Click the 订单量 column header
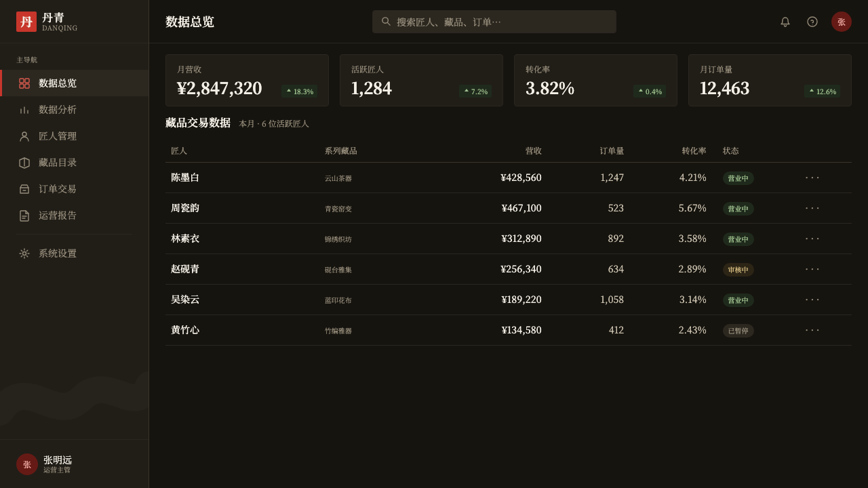 click(612, 151)
